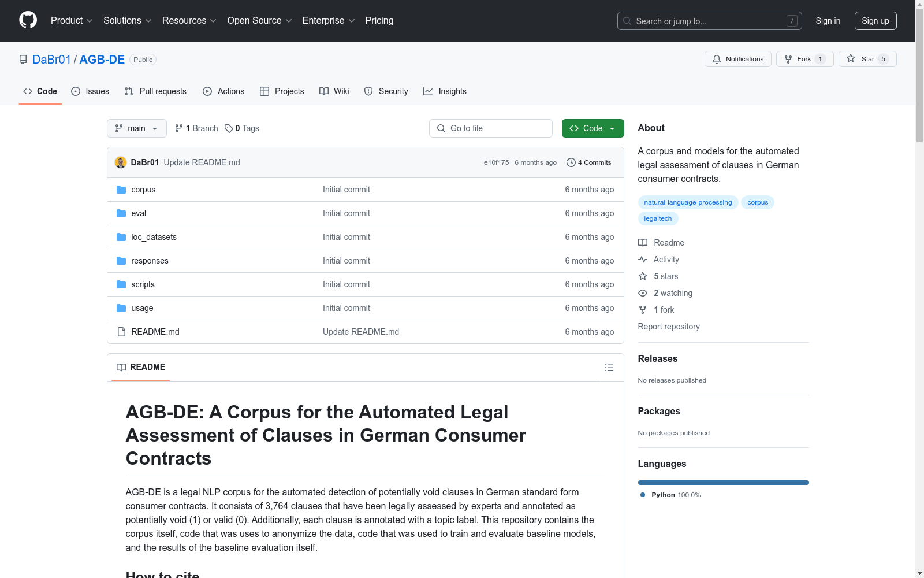Focus the Search or jump to field
The width and height of the screenshot is (924, 578).
(x=710, y=21)
